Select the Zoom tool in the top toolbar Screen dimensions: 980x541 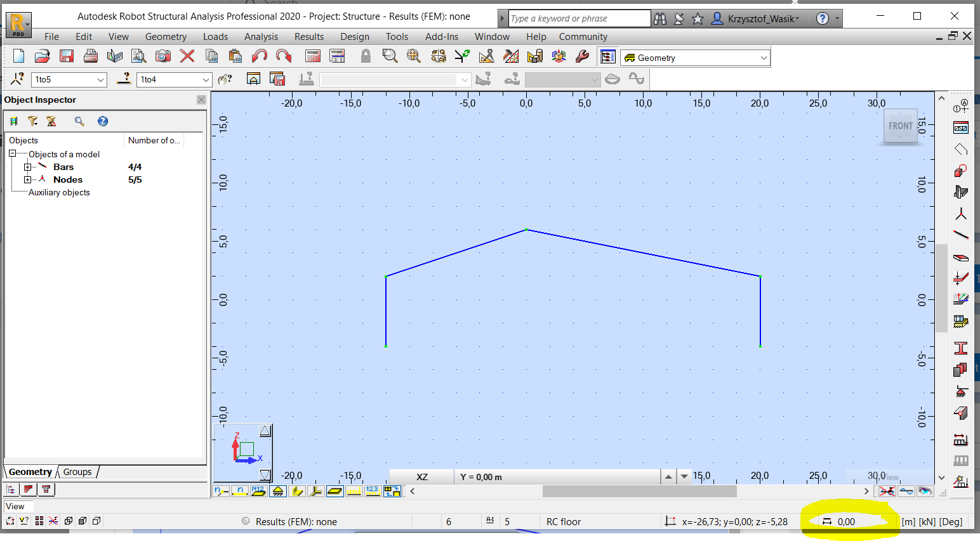coord(388,56)
